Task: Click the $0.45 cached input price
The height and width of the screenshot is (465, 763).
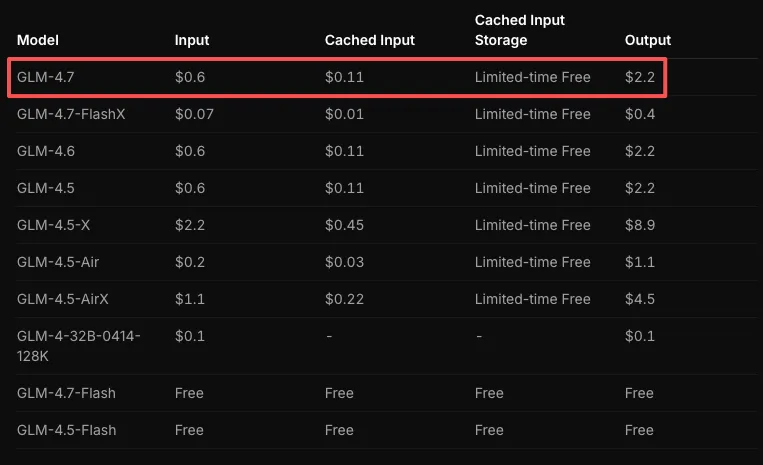Action: pyautogui.click(x=344, y=225)
